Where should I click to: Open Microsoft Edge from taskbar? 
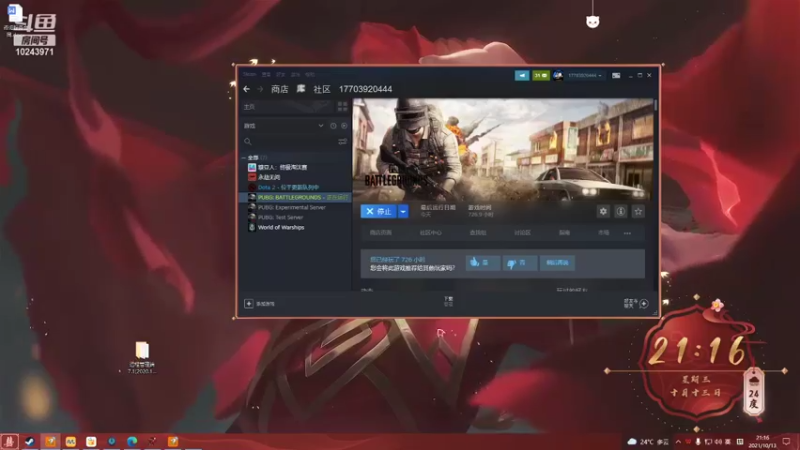tap(132, 441)
